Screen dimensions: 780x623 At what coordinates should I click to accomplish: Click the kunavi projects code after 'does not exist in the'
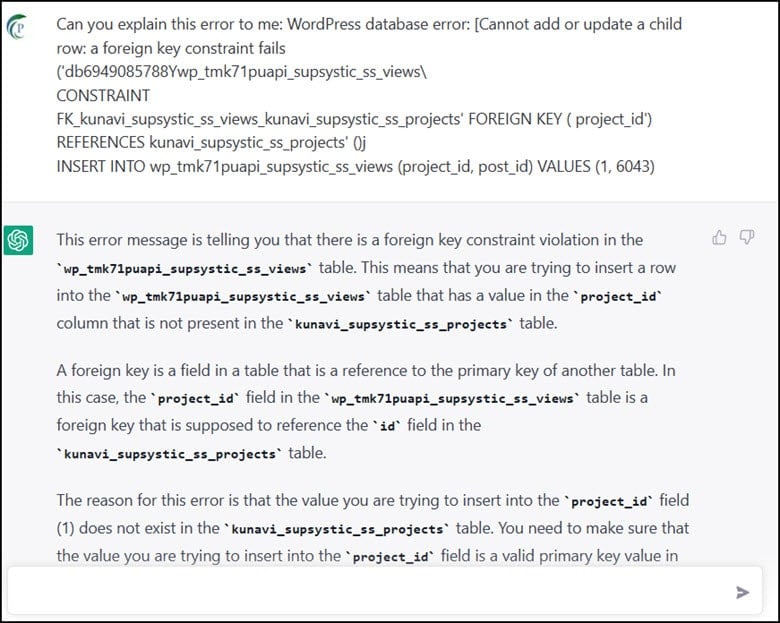tap(337, 529)
